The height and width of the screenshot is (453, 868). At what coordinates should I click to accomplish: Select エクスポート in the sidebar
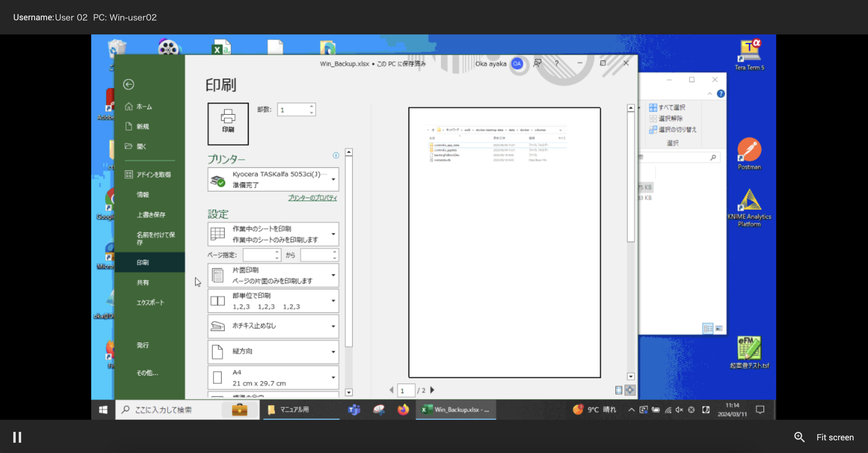click(150, 302)
